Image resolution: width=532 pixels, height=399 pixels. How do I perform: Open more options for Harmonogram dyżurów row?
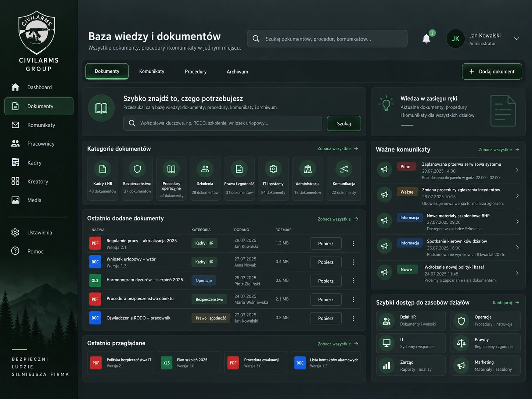pyautogui.click(x=353, y=281)
